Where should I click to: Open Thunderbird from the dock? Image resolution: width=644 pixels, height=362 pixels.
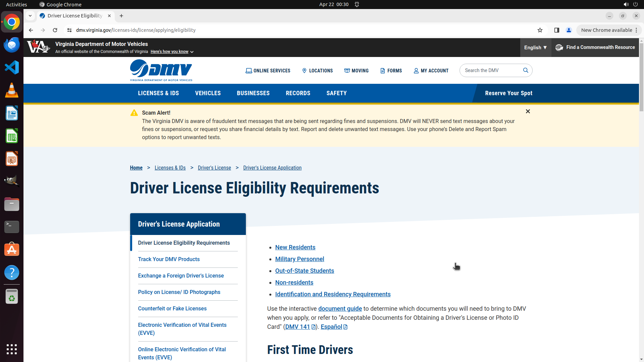tap(12, 45)
